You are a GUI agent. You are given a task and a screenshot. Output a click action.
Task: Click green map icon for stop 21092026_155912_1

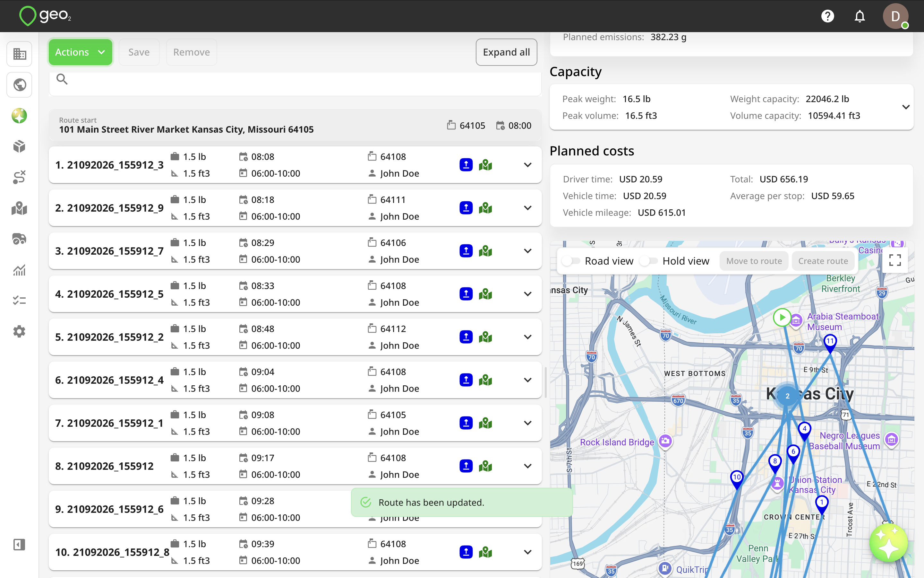click(x=485, y=423)
